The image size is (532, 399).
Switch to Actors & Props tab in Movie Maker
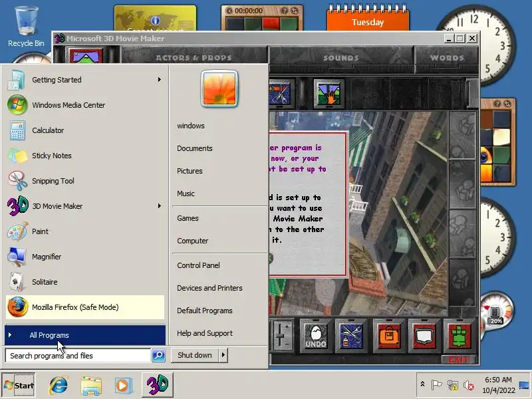tap(194, 58)
